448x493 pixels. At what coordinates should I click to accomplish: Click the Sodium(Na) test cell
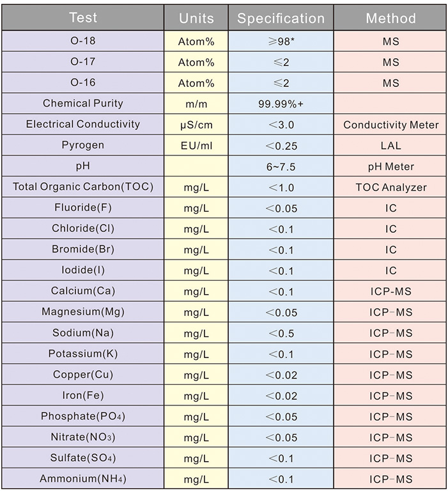pos(83,333)
